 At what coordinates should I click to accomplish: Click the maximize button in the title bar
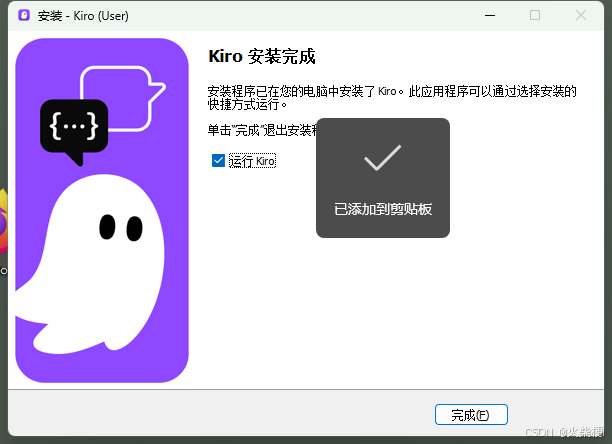point(535,16)
